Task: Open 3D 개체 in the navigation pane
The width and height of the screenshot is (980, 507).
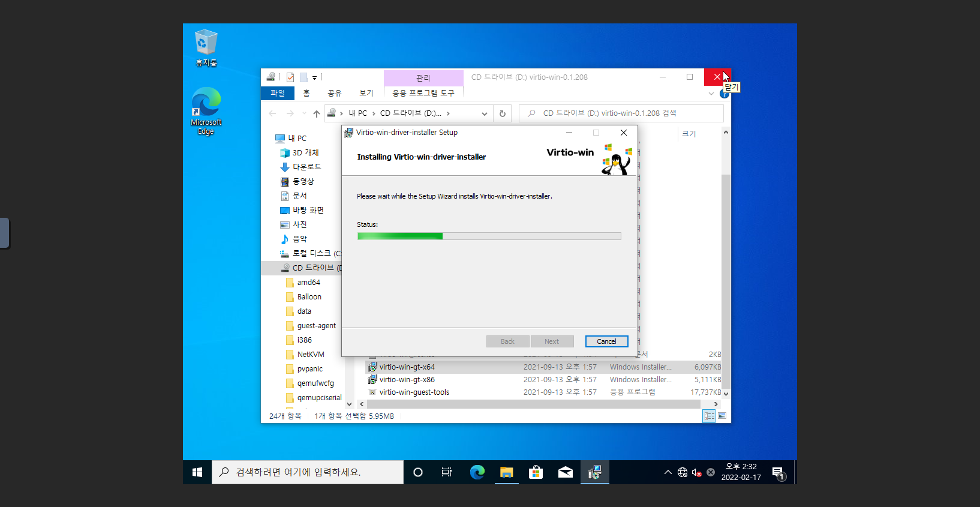Action: 299,152
